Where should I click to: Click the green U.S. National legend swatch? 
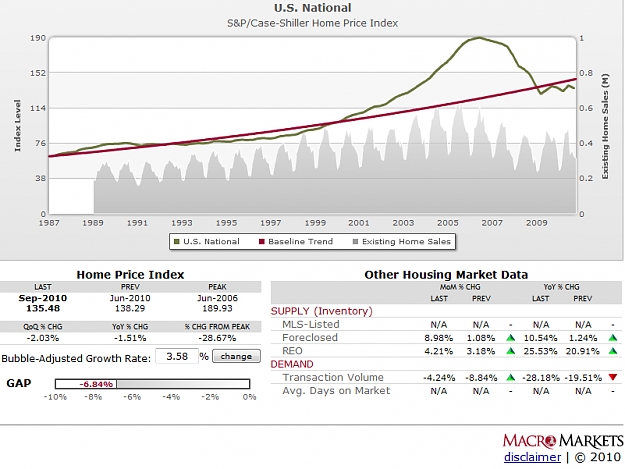177,241
